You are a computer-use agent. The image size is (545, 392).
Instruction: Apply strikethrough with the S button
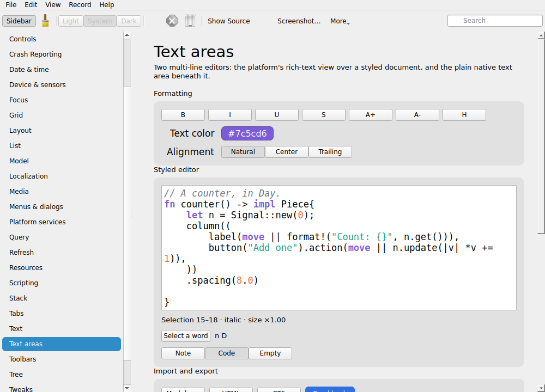coord(324,115)
